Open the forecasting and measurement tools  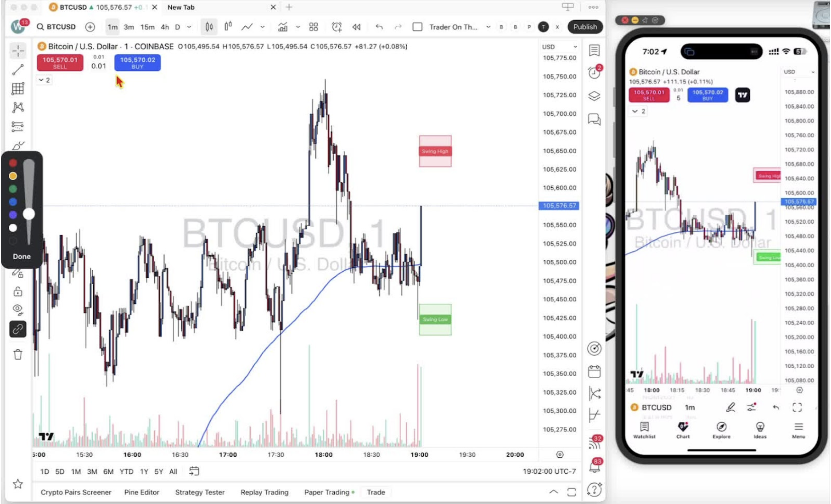(18, 126)
